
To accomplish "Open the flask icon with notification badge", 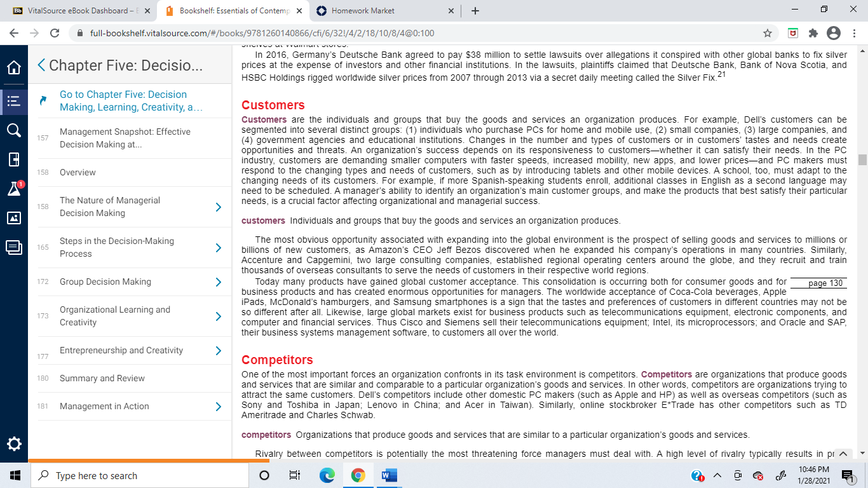I will 14,188.
